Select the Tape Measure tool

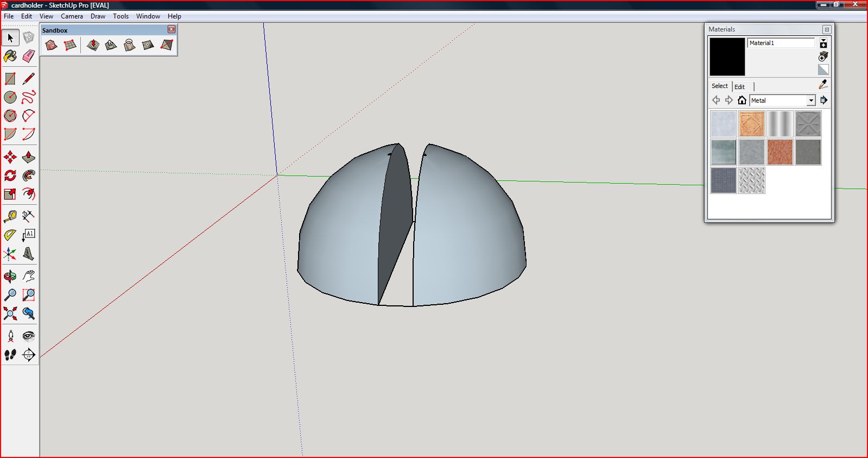click(10, 217)
